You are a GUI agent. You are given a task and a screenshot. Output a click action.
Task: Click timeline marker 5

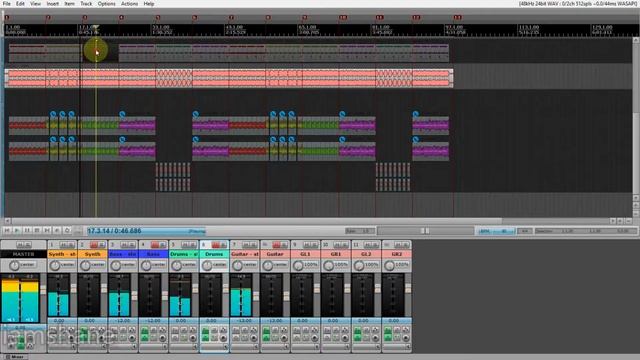158,18
